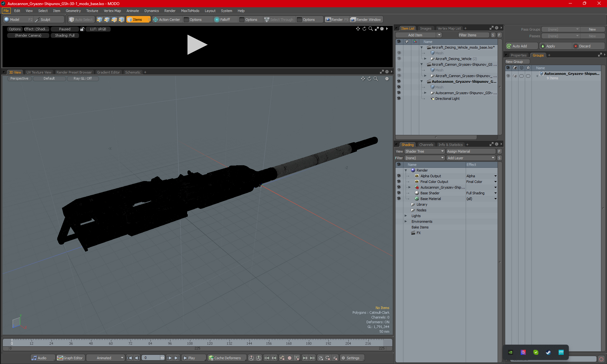Toggle visibility of Base Material
The width and height of the screenshot is (607, 364).
pyautogui.click(x=399, y=199)
